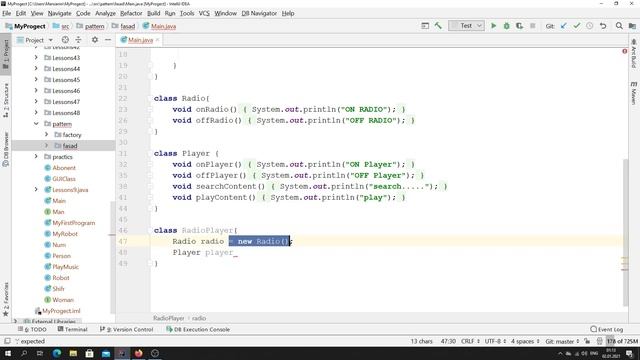Image resolution: width=640 pixels, height=360 pixels.
Task: Expand the Lessons43 folder
Action: pyautogui.click(x=36, y=58)
